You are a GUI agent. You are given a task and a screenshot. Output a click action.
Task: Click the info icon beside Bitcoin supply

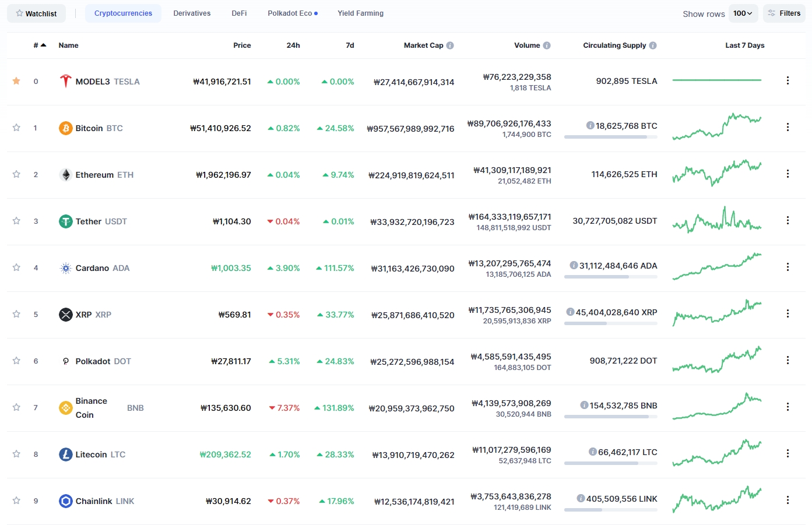(590, 125)
